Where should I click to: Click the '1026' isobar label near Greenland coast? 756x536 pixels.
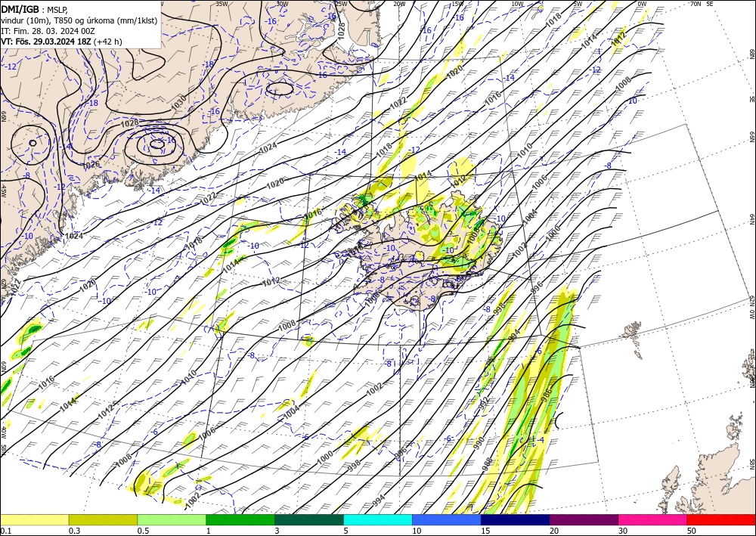pyautogui.click(x=91, y=165)
